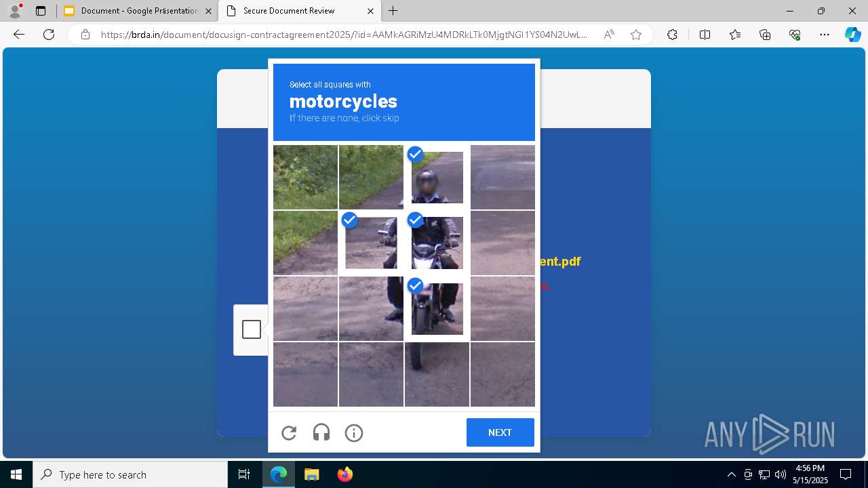Open the Favorites list icon in the toolbar

point(735,35)
